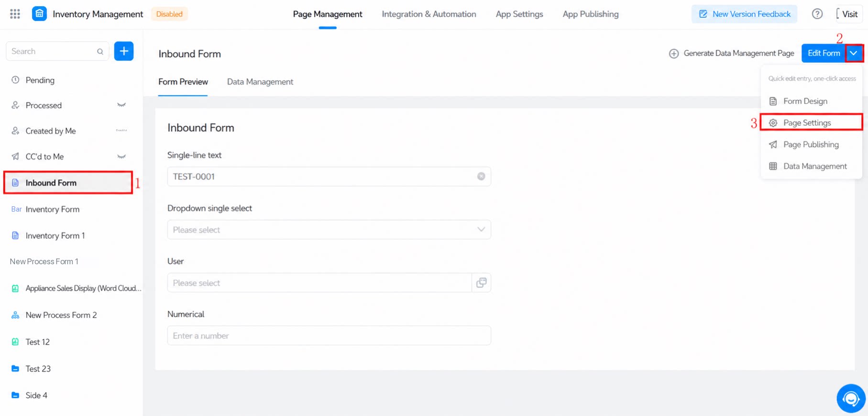Screen dimensions: 868x416
Task: Open the help question mark icon
Action: [x=817, y=14]
